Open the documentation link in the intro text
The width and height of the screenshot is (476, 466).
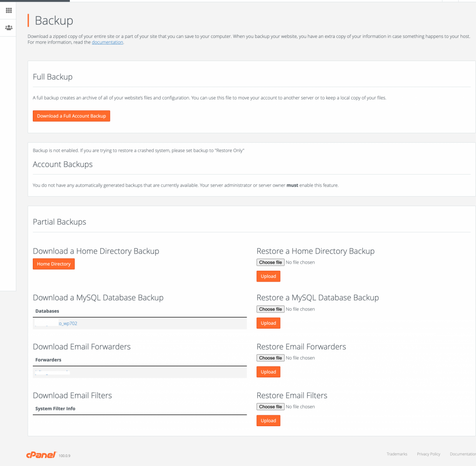[x=107, y=42]
